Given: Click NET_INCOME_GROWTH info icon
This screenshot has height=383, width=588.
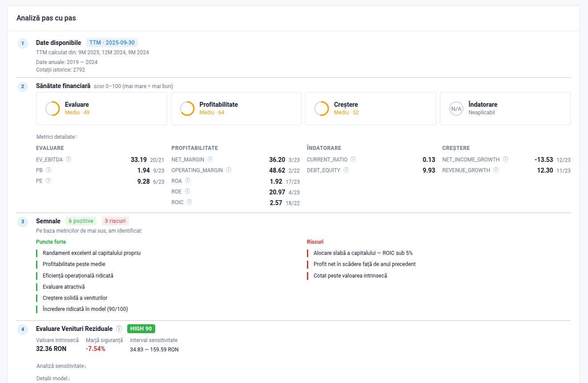Looking at the screenshot, I should [506, 159].
